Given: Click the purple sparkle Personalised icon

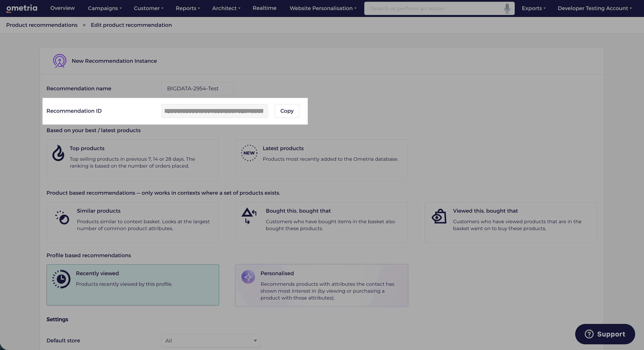Looking at the screenshot, I should click(x=248, y=277).
